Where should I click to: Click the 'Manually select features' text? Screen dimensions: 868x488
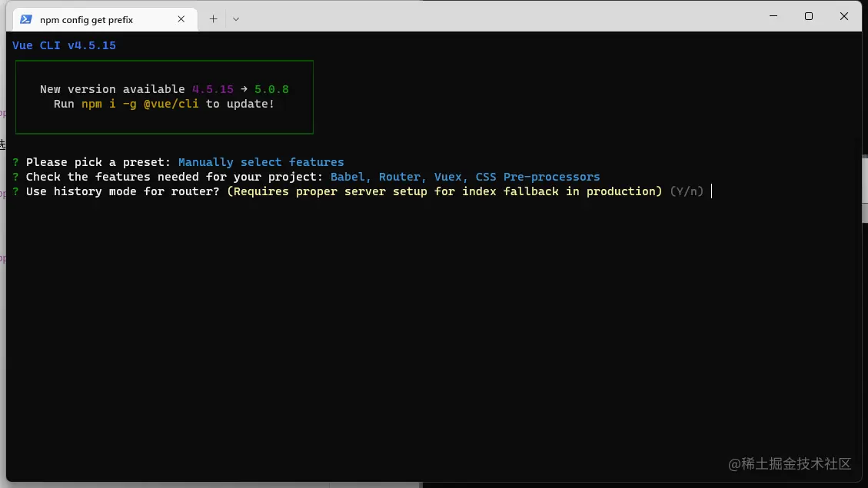pyautogui.click(x=261, y=162)
